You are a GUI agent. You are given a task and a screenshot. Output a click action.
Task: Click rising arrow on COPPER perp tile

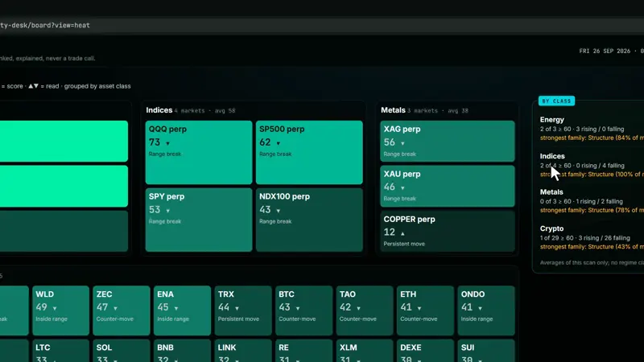point(402,233)
